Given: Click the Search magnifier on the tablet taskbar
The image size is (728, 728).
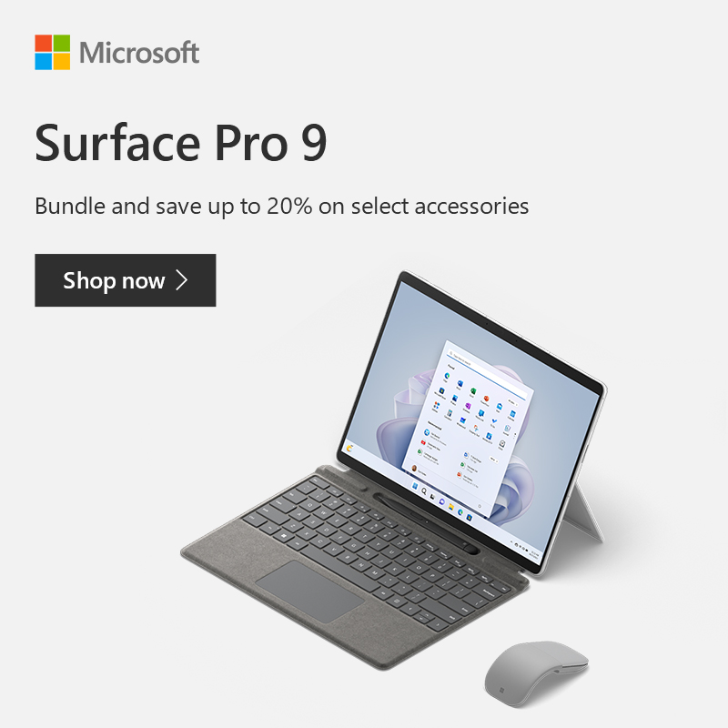Looking at the screenshot, I should tap(424, 491).
